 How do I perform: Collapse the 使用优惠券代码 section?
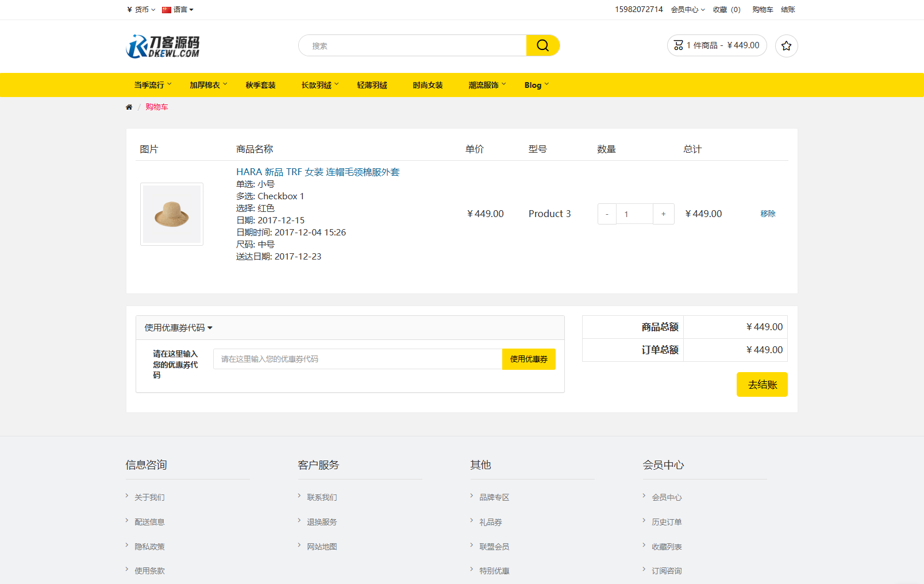(178, 327)
